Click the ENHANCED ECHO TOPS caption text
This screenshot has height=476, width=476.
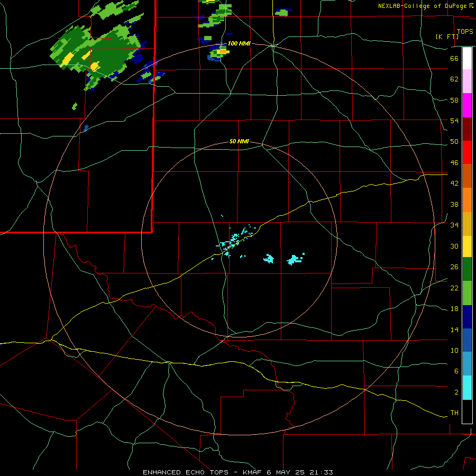pos(186,472)
